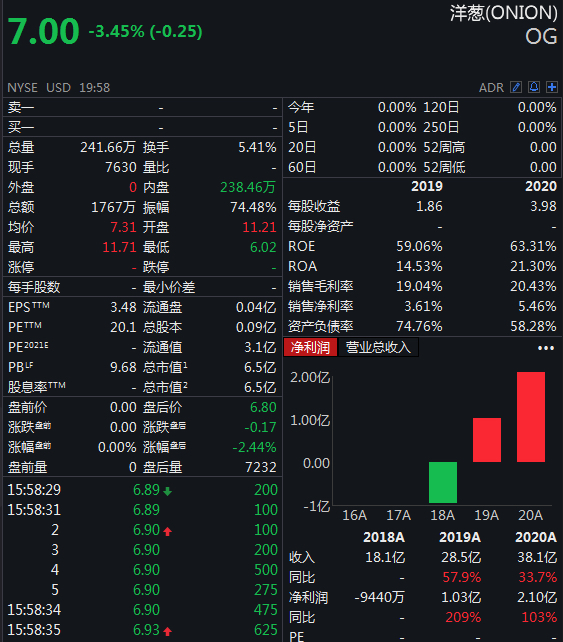Click the red up arrow beside 6.93
The height and width of the screenshot is (642, 563).
coord(167,631)
